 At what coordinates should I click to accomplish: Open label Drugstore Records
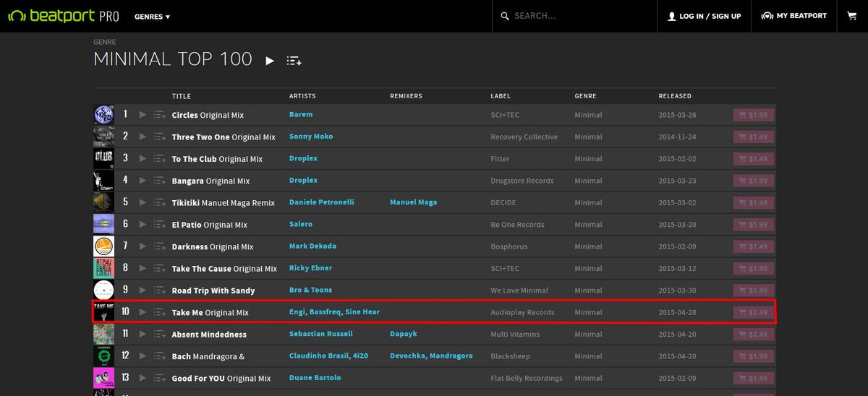click(x=522, y=181)
